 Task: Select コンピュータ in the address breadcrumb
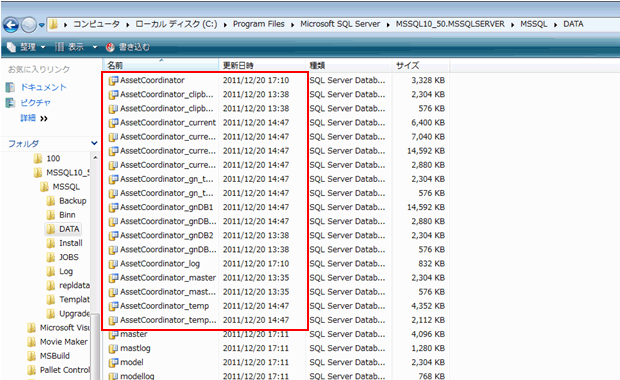pyautogui.click(x=96, y=24)
